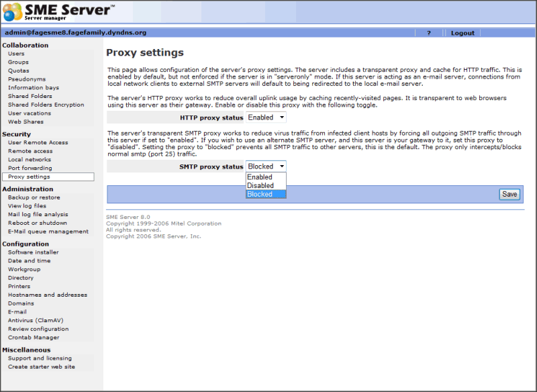
Task: Open the Domains page
Action: click(x=21, y=303)
